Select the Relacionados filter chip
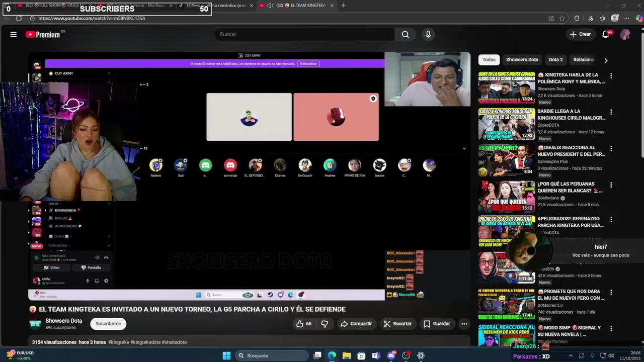This screenshot has height=362, width=644. tap(584, 60)
